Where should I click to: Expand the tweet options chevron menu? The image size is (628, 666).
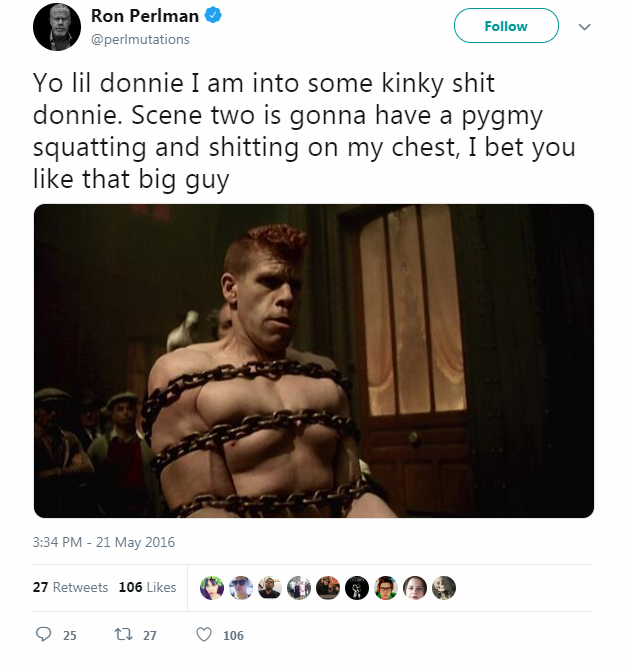coord(585,28)
